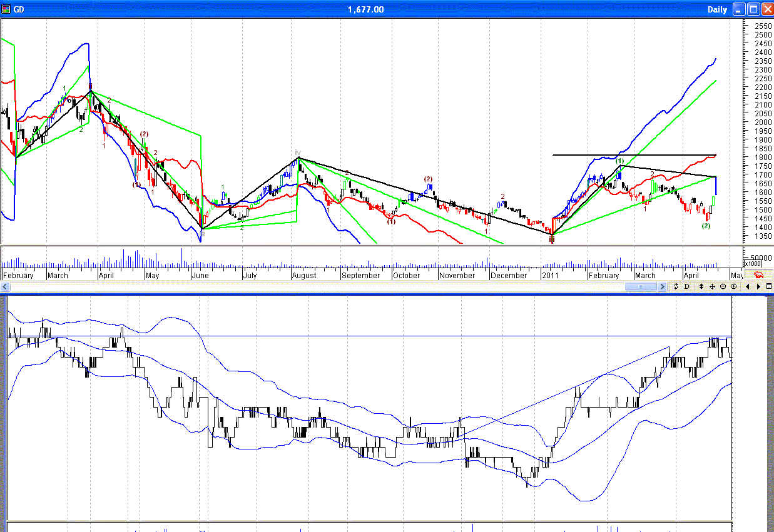
Task: Maximize the GD chart window
Action: point(753,9)
